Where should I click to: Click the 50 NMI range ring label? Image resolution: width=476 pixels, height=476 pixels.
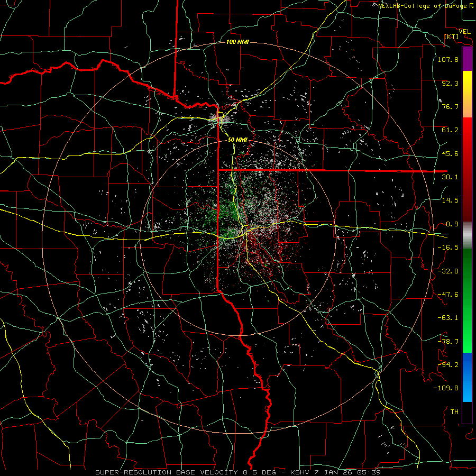237,140
